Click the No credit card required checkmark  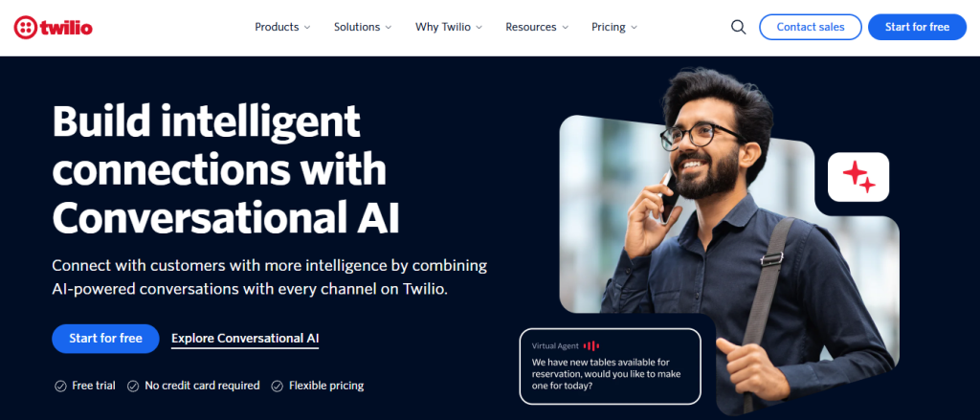click(133, 387)
